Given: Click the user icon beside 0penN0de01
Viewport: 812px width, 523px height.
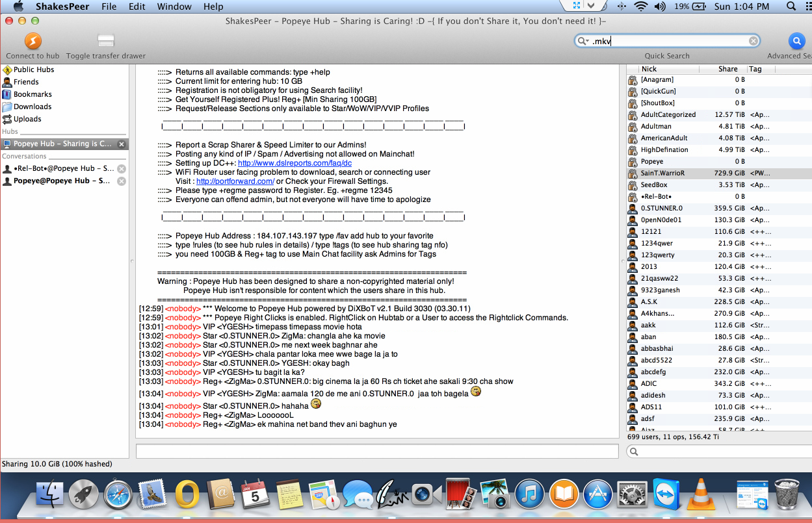Looking at the screenshot, I should coord(632,220).
